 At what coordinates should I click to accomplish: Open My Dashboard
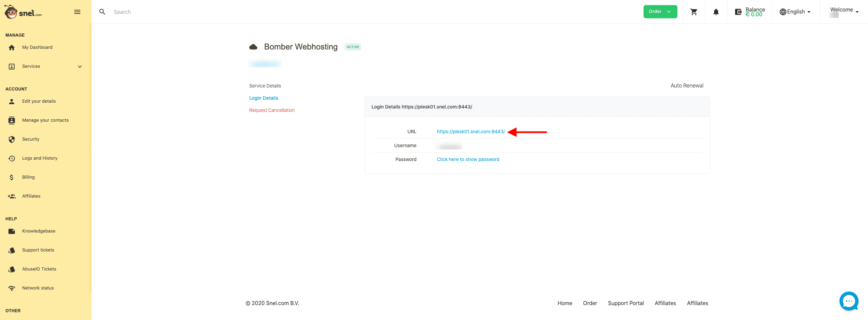click(37, 47)
